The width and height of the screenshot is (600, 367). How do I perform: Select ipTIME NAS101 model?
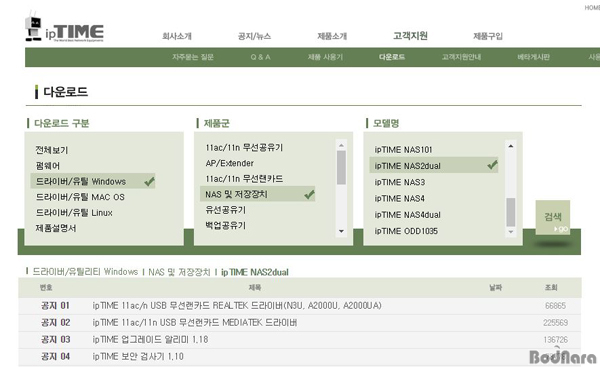403,150
